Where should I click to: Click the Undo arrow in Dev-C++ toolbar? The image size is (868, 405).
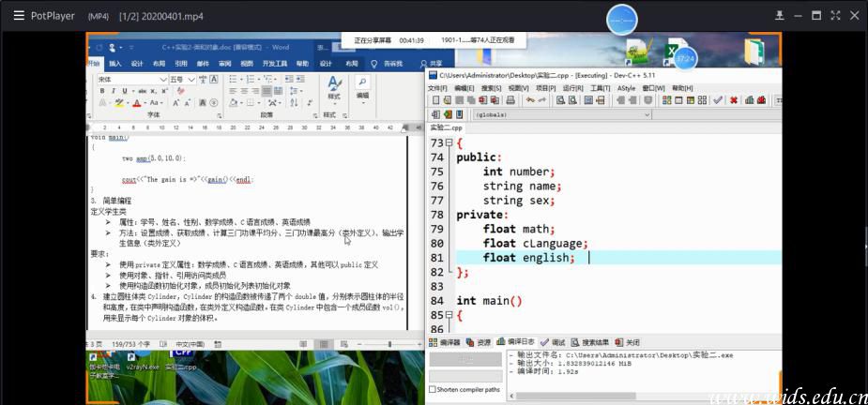pyautogui.click(x=529, y=100)
